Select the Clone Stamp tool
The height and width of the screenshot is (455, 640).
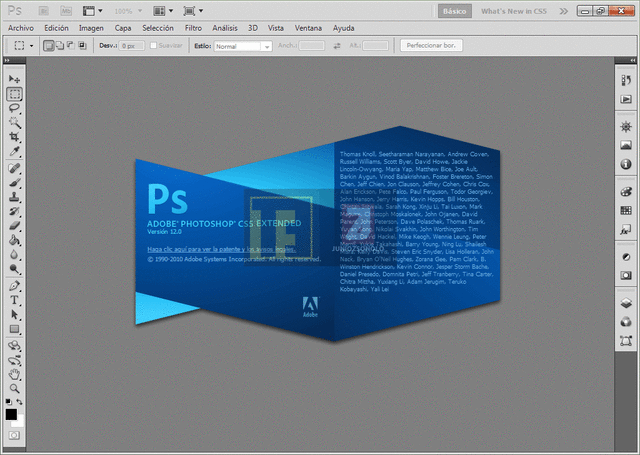click(x=14, y=197)
